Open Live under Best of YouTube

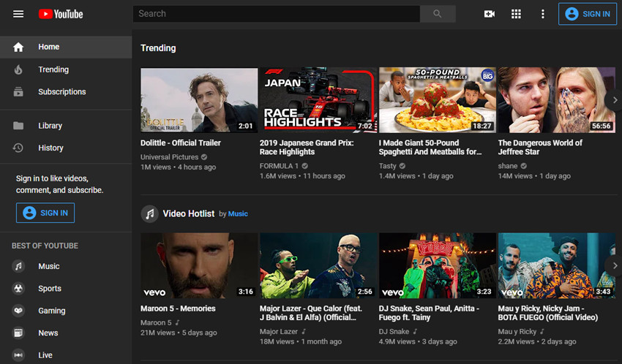click(66, 355)
